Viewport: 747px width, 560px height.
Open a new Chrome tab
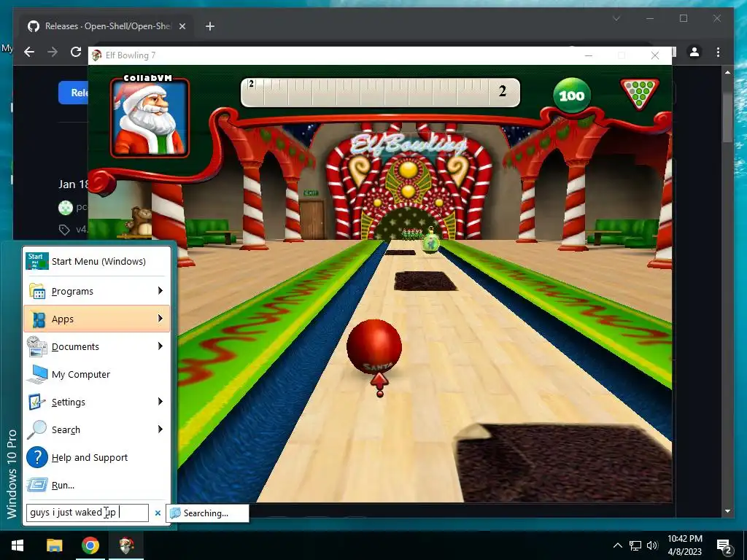point(210,26)
